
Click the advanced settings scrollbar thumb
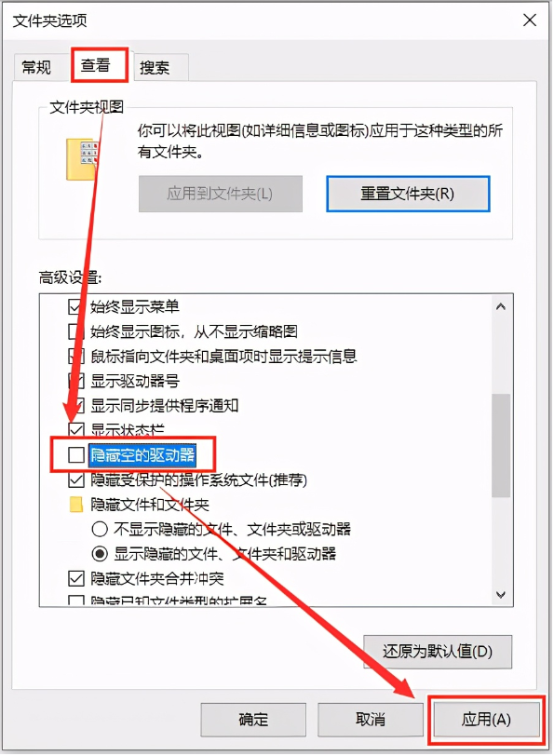pos(501,445)
